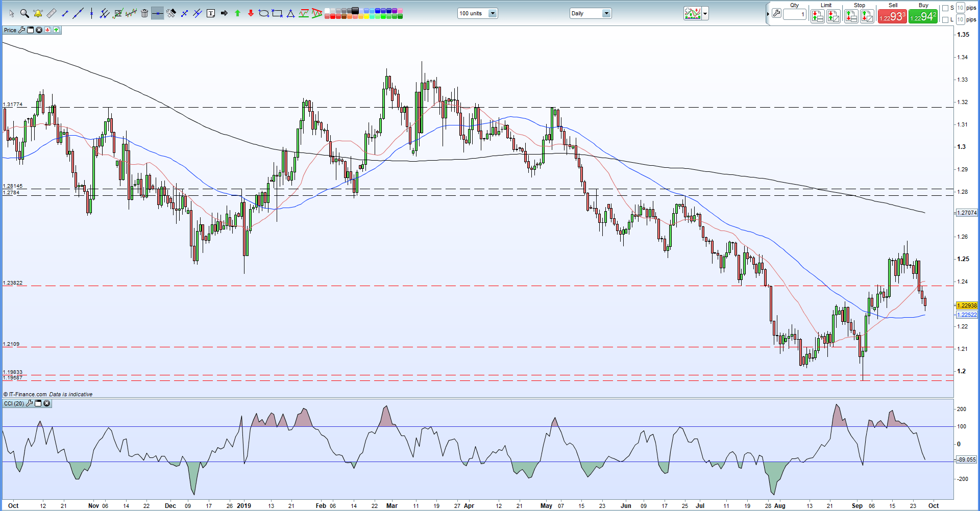Select the arrow cursor tool
Screen dimensions: 980x511
tap(12, 14)
